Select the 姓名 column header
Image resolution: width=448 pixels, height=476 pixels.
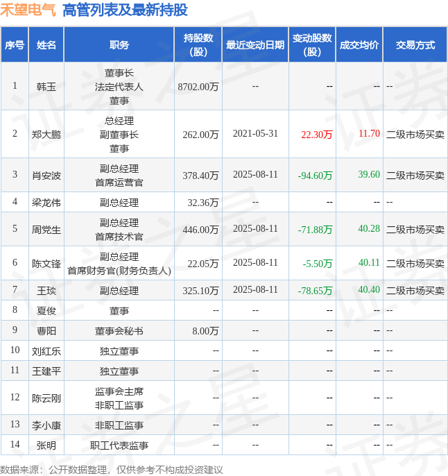click(46, 45)
